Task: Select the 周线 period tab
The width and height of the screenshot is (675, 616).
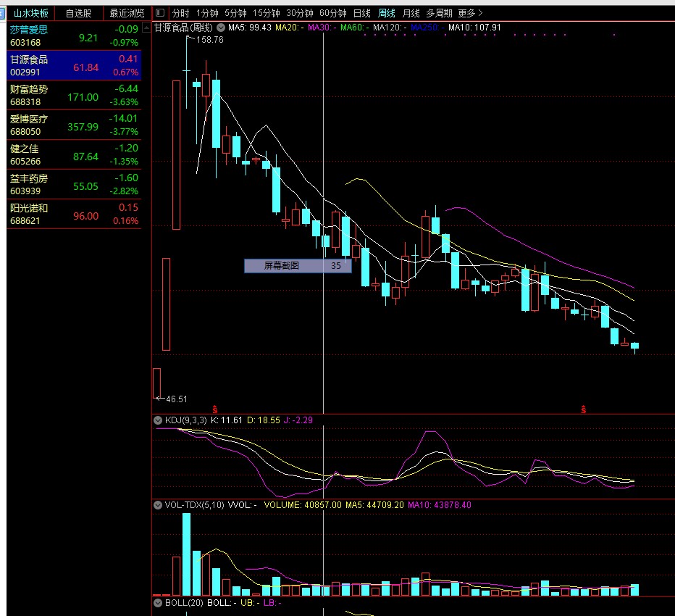Action: click(386, 13)
